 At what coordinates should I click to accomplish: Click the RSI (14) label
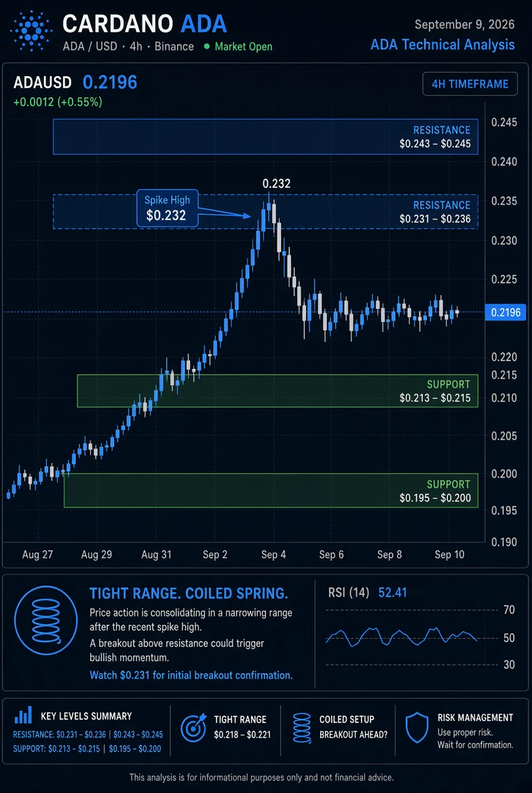(x=348, y=592)
